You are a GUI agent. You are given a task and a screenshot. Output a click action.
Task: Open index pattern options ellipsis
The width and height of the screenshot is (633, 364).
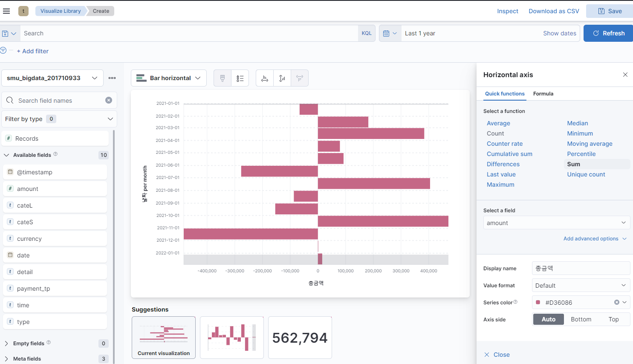[x=112, y=78]
